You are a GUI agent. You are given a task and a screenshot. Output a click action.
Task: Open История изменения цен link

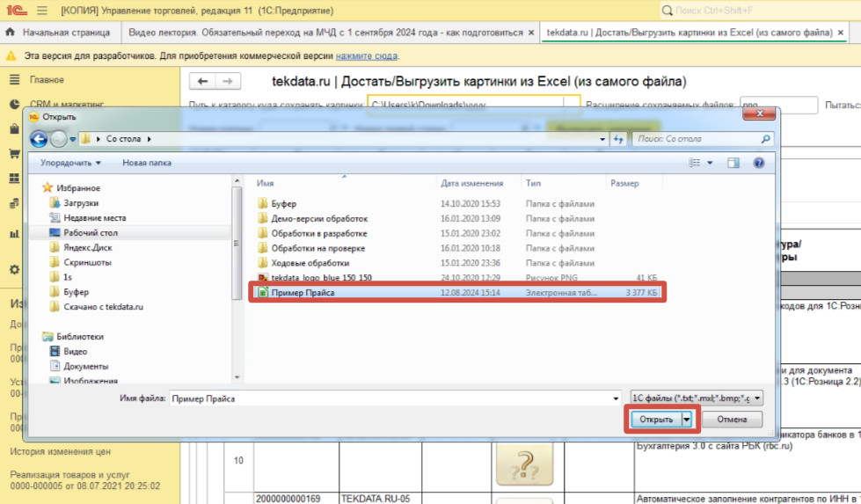click(60, 451)
